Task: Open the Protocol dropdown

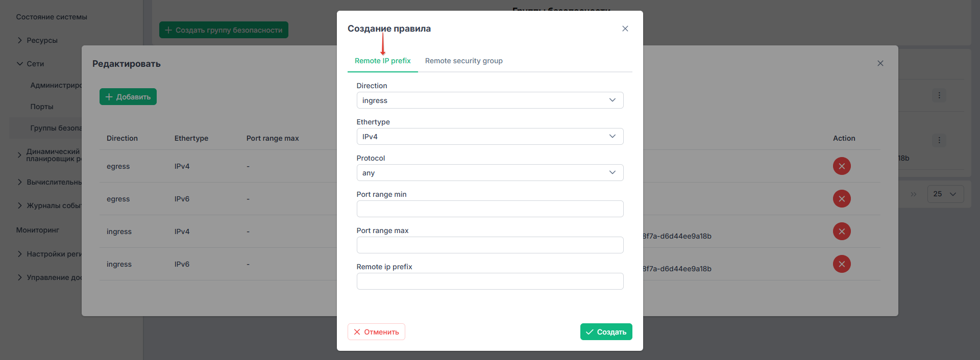Action: click(x=490, y=173)
